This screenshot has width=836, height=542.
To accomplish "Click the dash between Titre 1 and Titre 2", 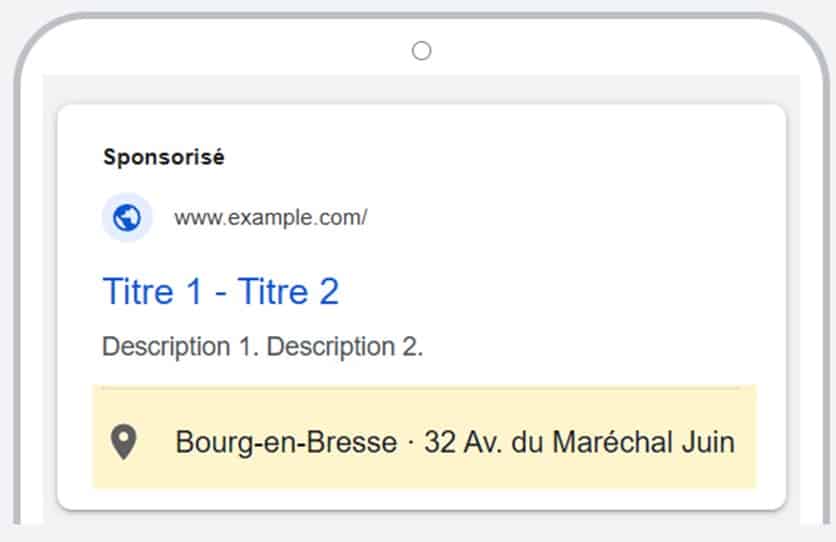I will (x=221, y=293).
